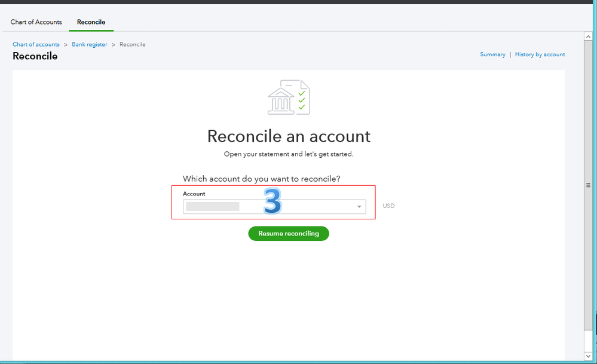The image size is (597, 364).
Task: Select the Reconcile tab
Action: 91,22
